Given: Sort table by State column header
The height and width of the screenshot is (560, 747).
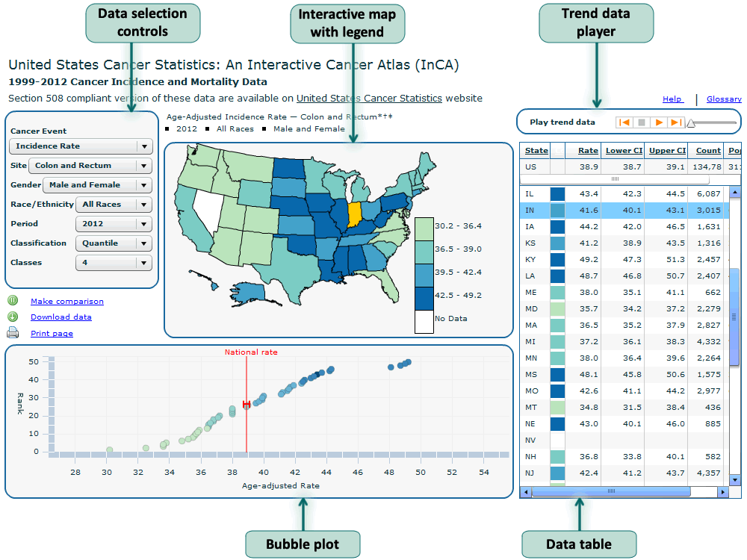Looking at the screenshot, I should (536, 151).
